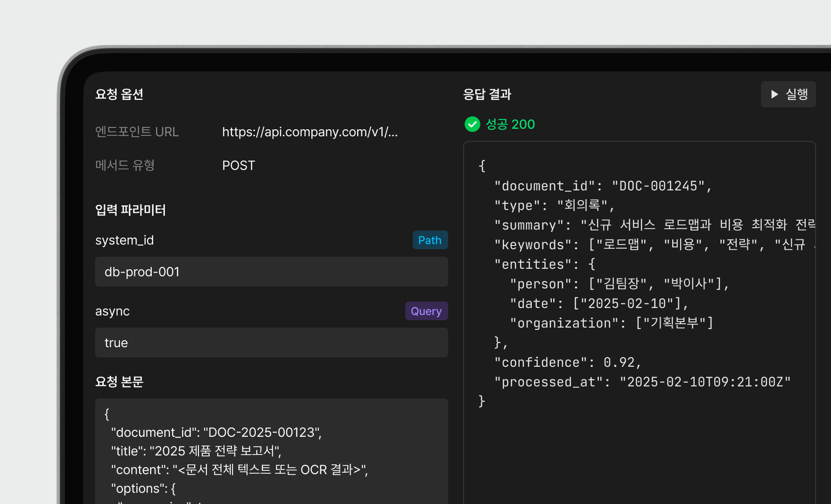Click the 성공 200 status text
831x504 pixels.
click(x=510, y=124)
